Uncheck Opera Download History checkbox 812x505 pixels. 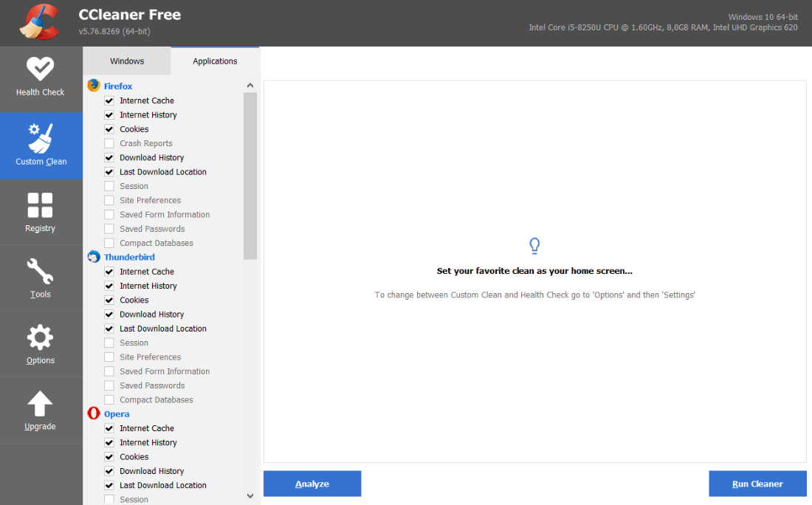109,471
